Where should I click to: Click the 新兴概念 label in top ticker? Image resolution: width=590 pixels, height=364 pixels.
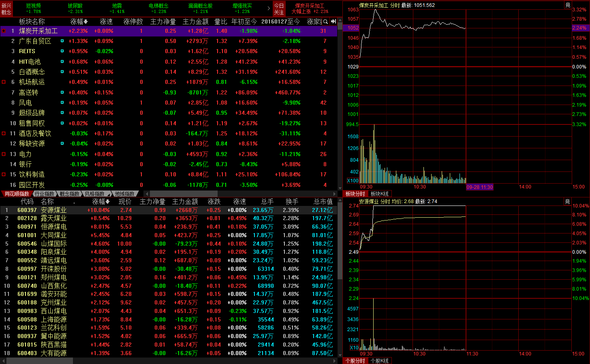[6, 9]
